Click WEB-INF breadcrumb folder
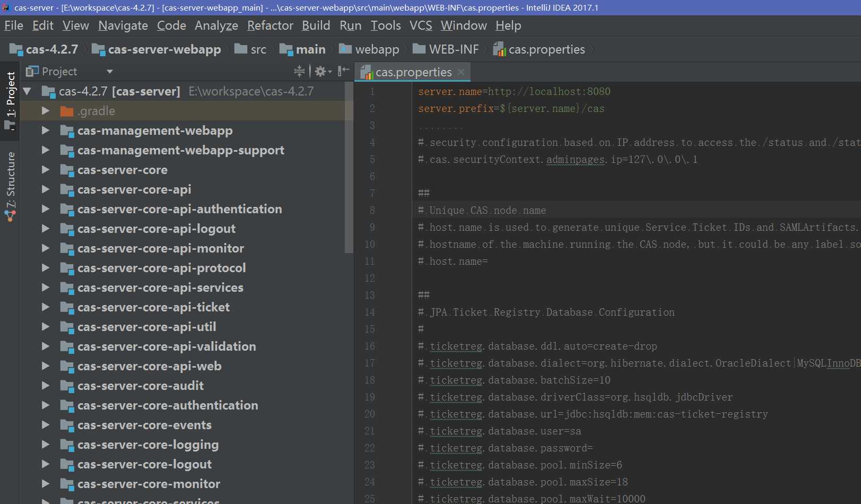This screenshot has height=504, width=861. pos(446,49)
